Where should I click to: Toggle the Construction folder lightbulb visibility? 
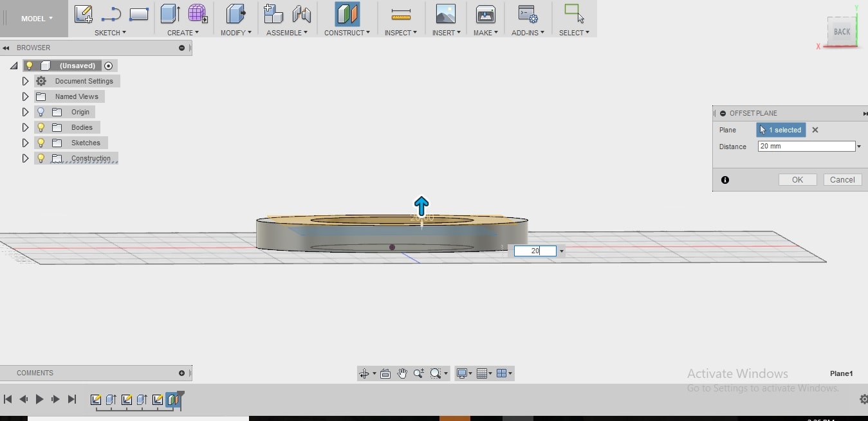(x=41, y=158)
